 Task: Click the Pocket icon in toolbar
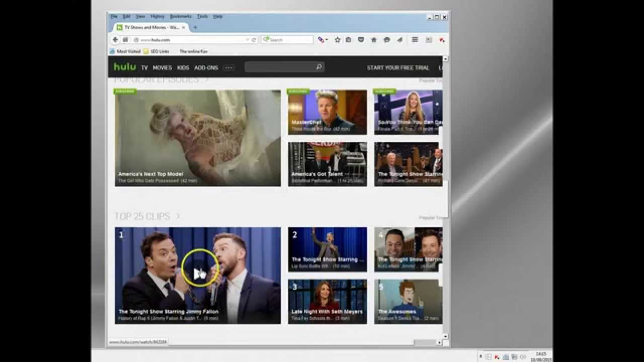click(x=361, y=40)
